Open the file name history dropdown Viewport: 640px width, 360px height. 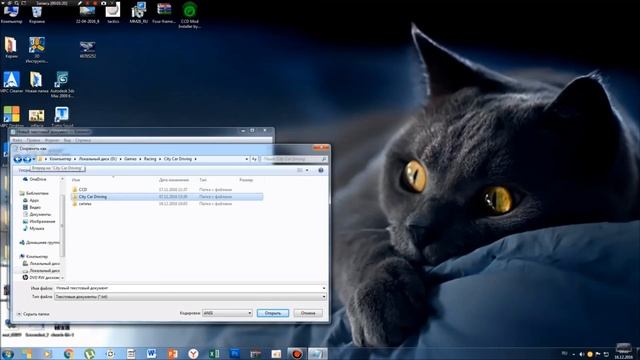click(x=324, y=288)
